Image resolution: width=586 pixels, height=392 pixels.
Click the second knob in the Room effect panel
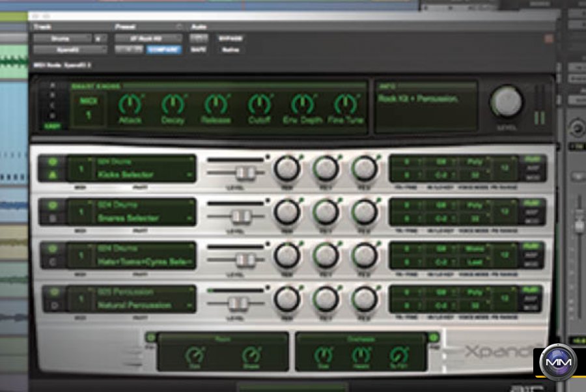(x=251, y=355)
